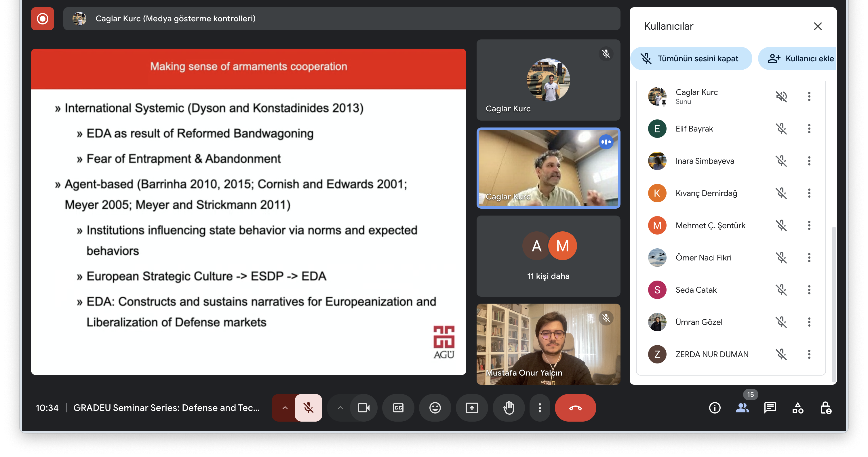Click the red recording indicator icon
Viewport: 868px width, 457px height.
tap(43, 18)
